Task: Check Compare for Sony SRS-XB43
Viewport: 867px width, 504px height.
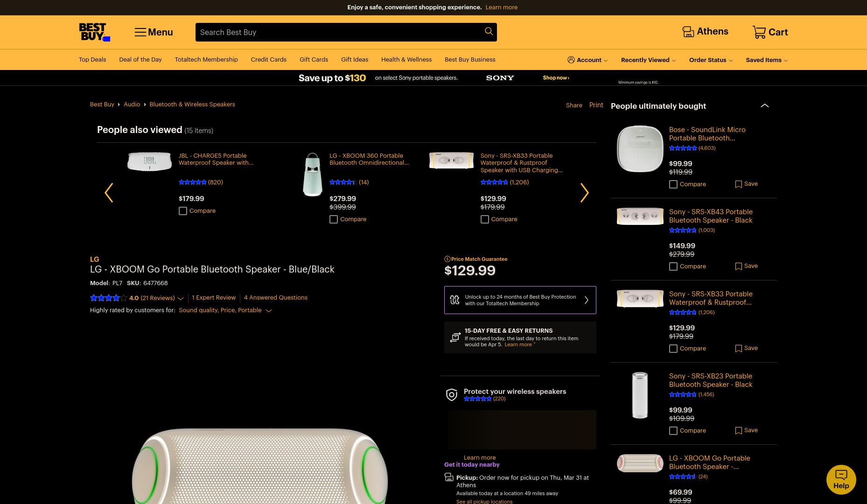Action: click(673, 266)
